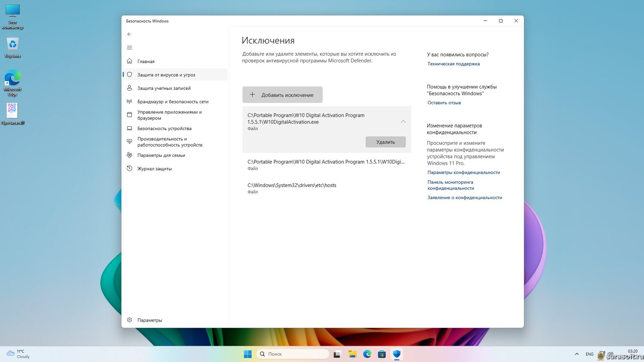This screenshot has height=362, width=644.
Task: Open the Брандмауэр и безопасность сети icon
Action: tap(129, 102)
